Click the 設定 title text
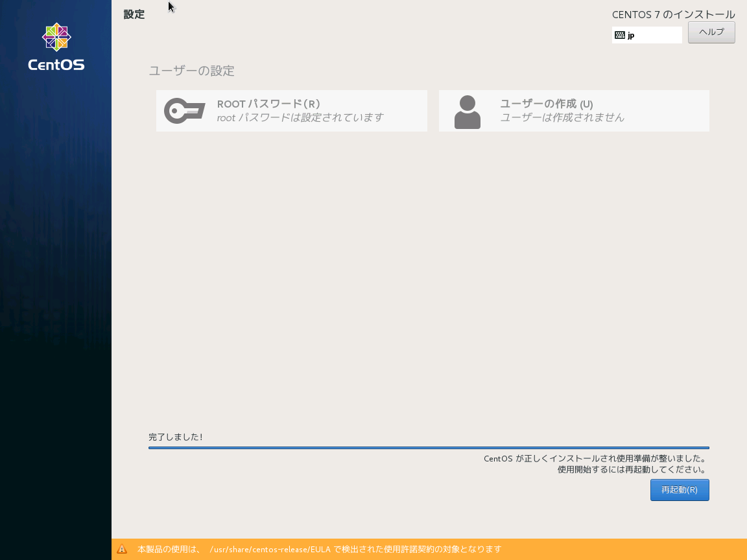Viewport: 747px width, 560px height. 134,14
